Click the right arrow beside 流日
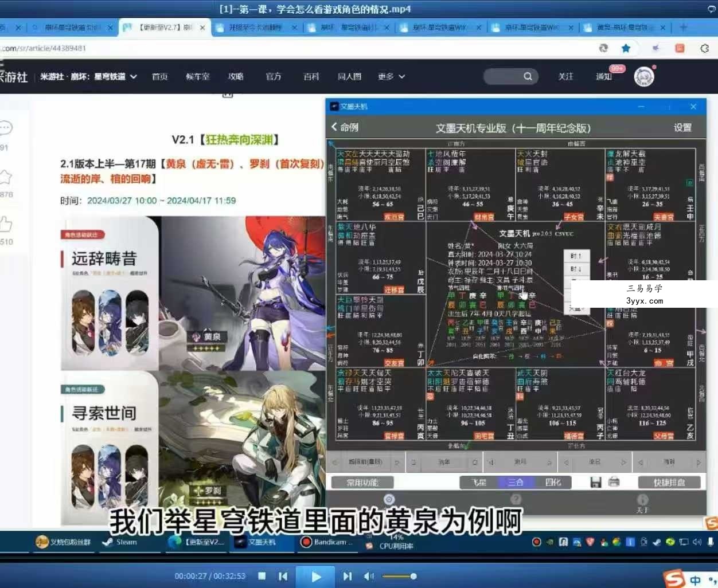Screen dimensions: 718x588 coord(623,462)
